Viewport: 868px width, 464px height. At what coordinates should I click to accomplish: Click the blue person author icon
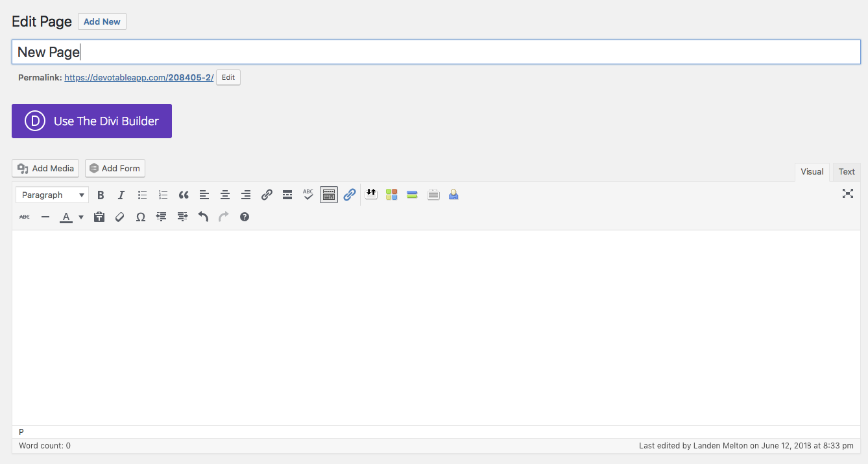(453, 195)
